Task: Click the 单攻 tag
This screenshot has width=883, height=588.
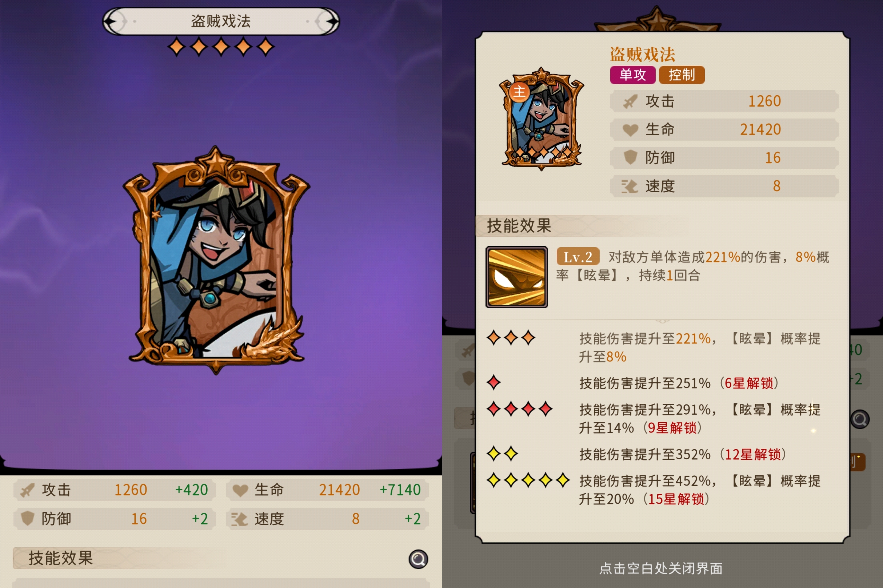Action: (x=633, y=75)
